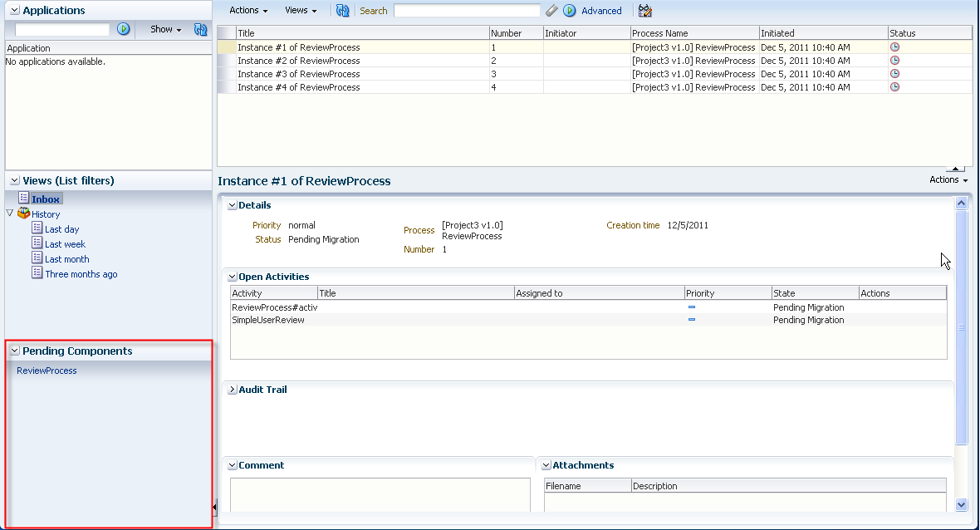Screen dimensions: 980x530
Task: Sort by the Initiator column header
Action: tap(586, 33)
